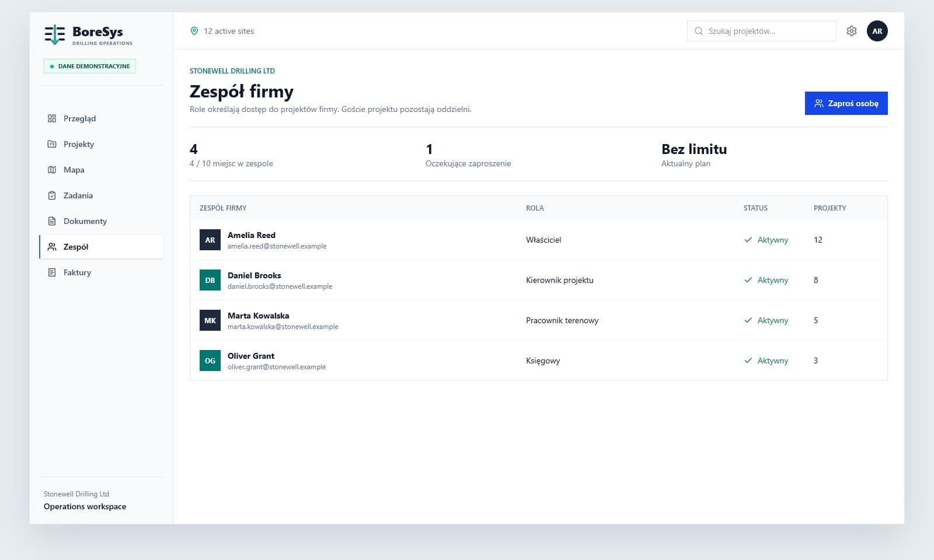Click Marta Kowalska's MK avatar
The height and width of the screenshot is (560, 934).
point(210,320)
